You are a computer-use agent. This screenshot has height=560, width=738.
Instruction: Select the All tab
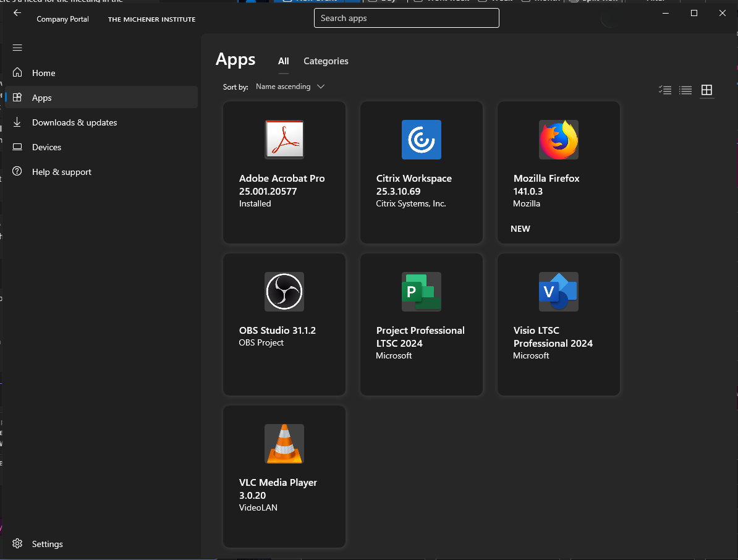[283, 61]
